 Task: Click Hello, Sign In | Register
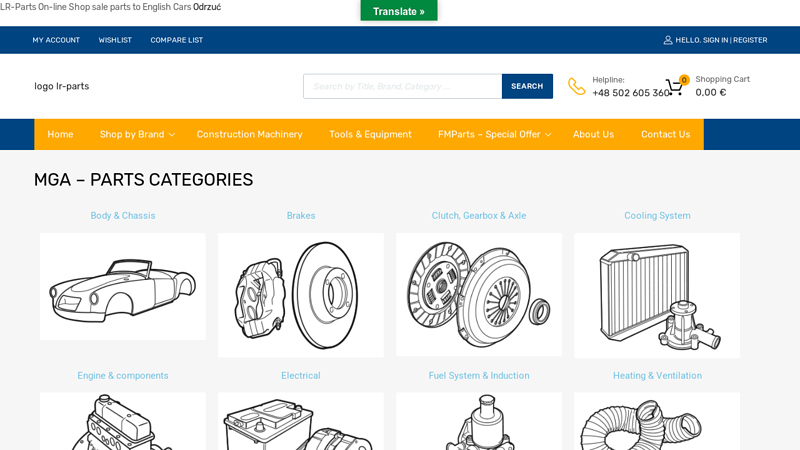click(x=721, y=40)
